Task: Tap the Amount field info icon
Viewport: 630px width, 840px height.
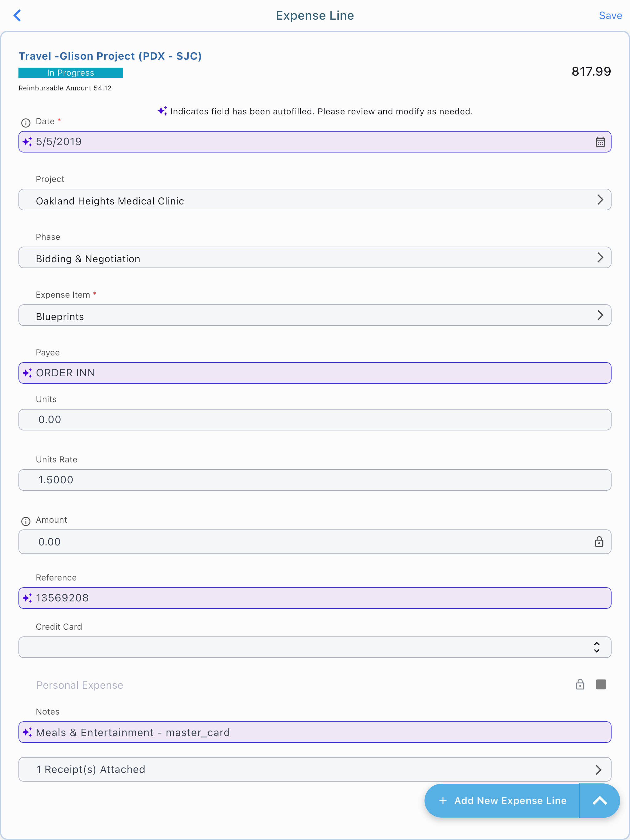Action: (26, 521)
